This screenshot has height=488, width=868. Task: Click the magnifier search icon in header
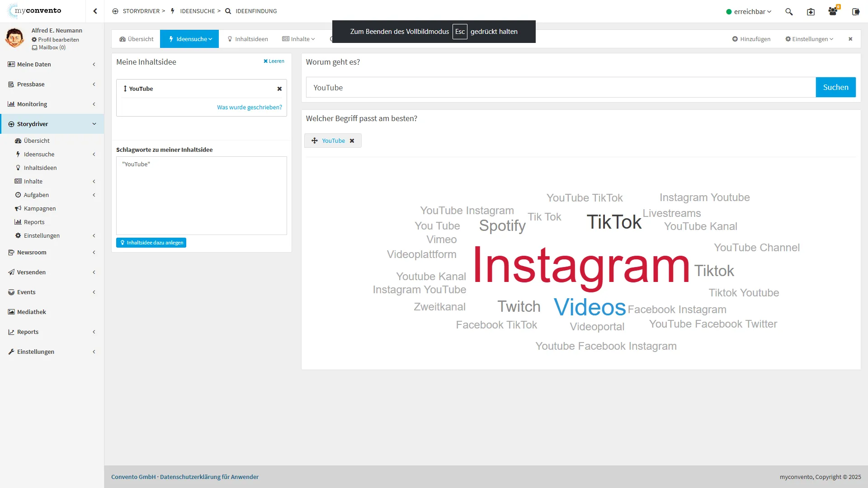789,12
